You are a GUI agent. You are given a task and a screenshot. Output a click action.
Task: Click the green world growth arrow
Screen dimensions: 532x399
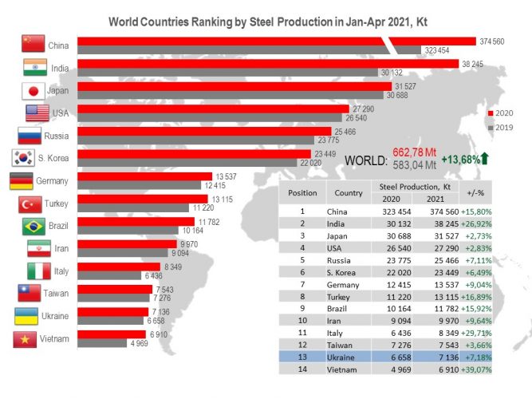point(484,158)
